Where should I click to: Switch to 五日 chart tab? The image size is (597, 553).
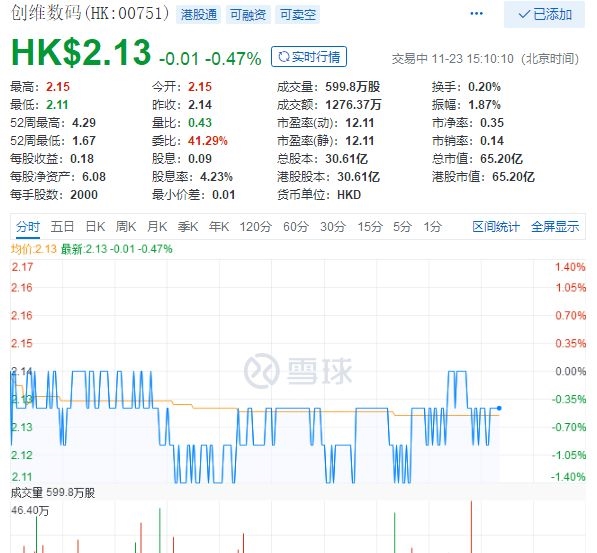[x=62, y=227]
